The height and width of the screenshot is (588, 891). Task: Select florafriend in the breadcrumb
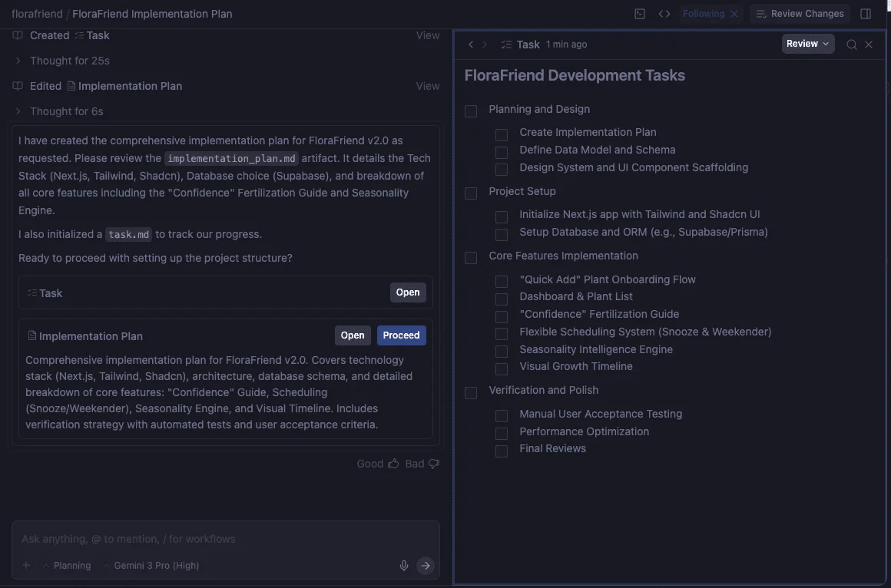point(37,13)
